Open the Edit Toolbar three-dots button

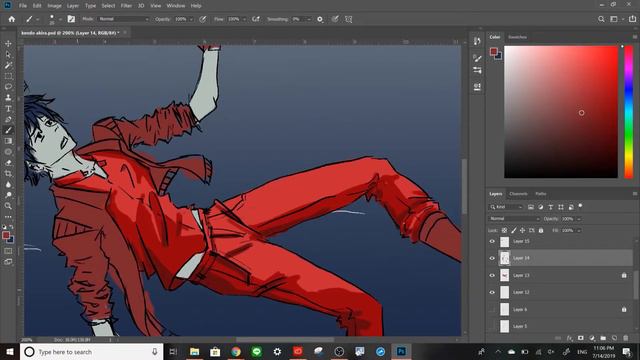click(x=8, y=217)
